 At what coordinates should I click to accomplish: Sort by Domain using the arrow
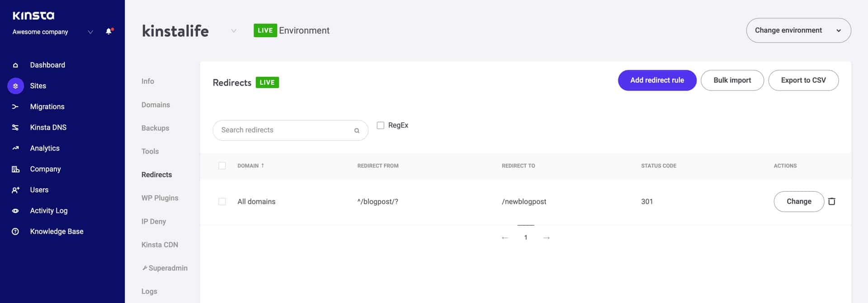[x=263, y=166]
